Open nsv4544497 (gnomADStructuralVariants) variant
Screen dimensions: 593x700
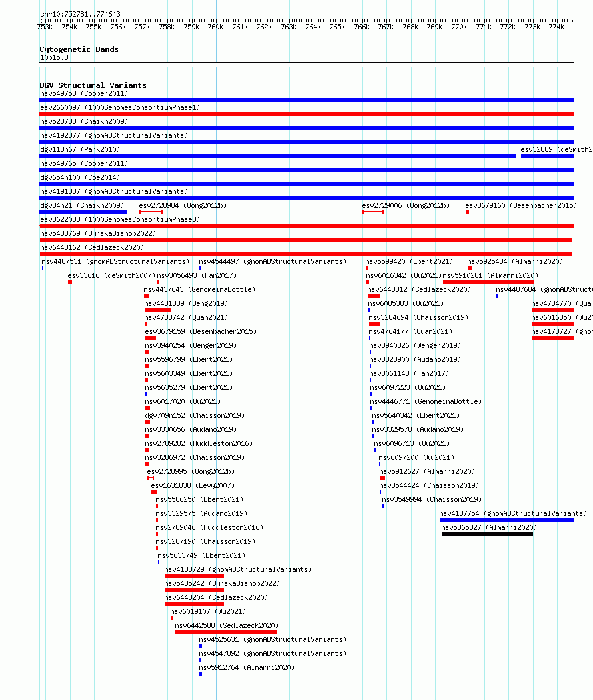pyautogui.click(x=273, y=261)
